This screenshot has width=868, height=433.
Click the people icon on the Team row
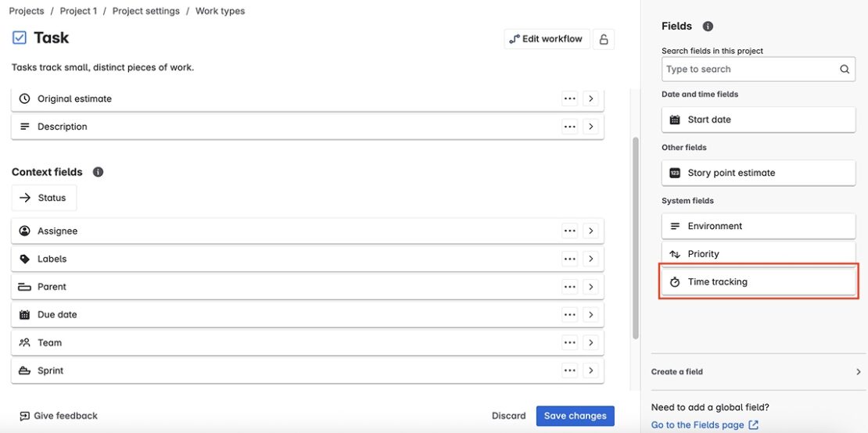click(24, 343)
